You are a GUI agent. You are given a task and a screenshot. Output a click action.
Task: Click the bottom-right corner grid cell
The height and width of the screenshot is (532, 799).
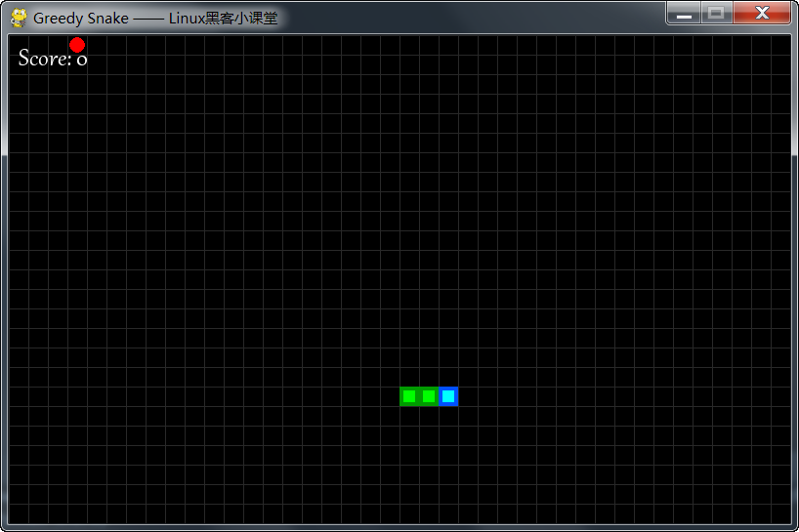[780, 513]
